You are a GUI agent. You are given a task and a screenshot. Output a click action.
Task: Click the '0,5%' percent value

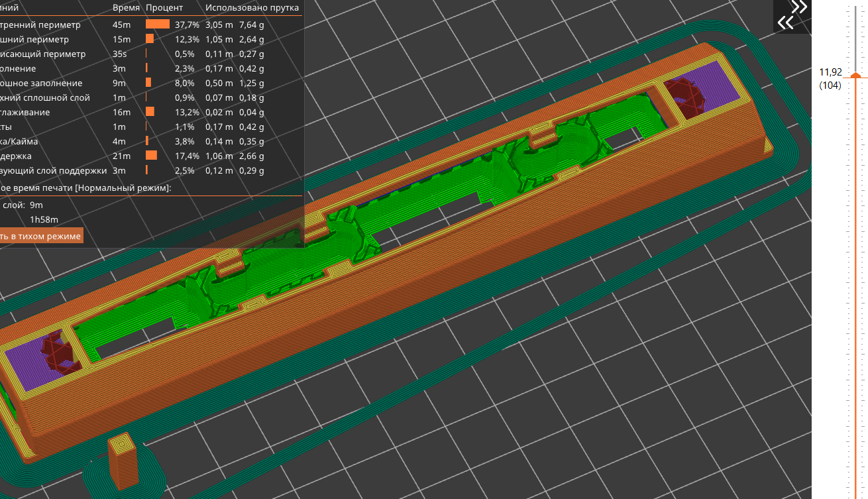tap(185, 54)
